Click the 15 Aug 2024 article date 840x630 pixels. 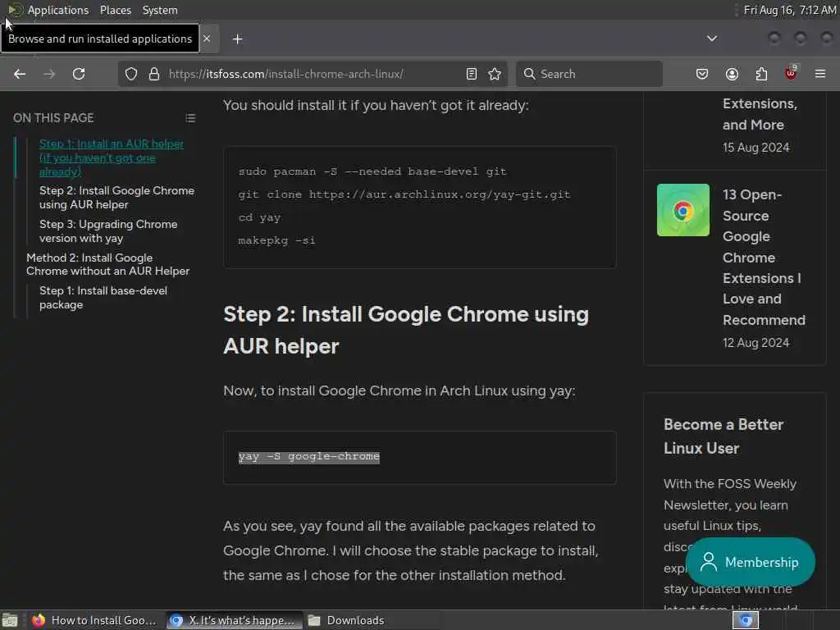tap(756, 148)
